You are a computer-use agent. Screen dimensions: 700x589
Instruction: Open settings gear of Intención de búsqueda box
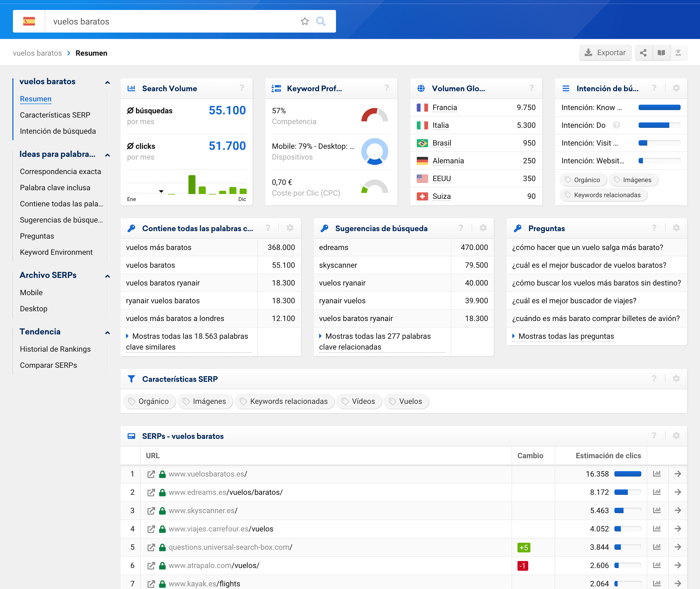[676, 88]
